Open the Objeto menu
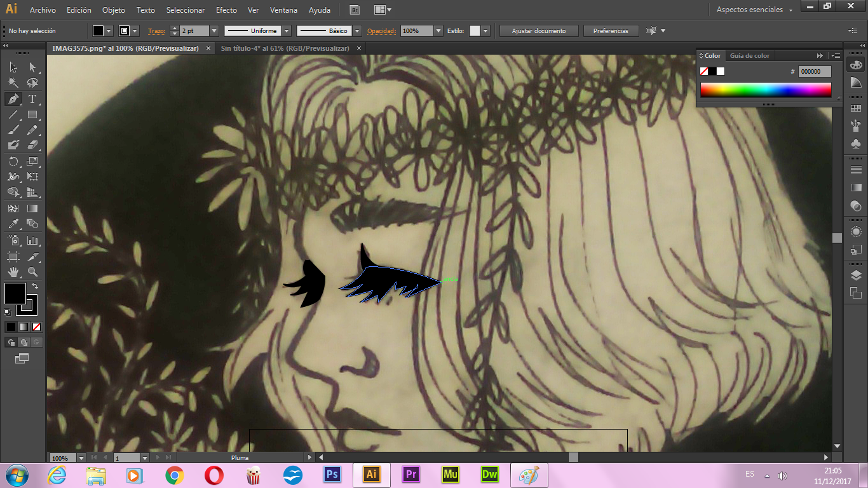 [114, 10]
